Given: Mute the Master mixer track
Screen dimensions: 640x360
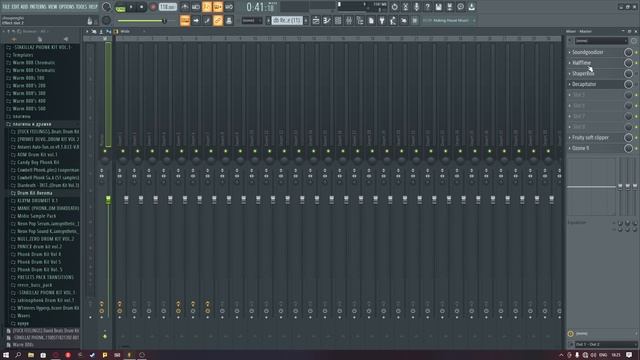Looking at the screenshot, I should 105,151.
